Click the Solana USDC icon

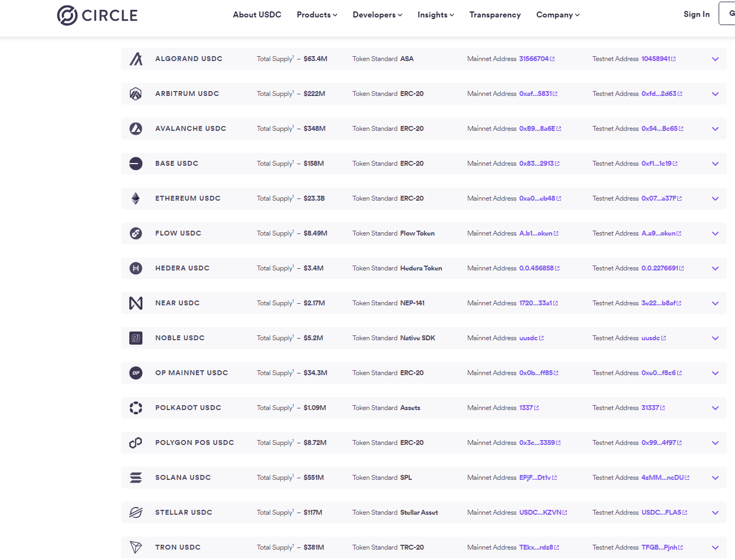(x=136, y=478)
